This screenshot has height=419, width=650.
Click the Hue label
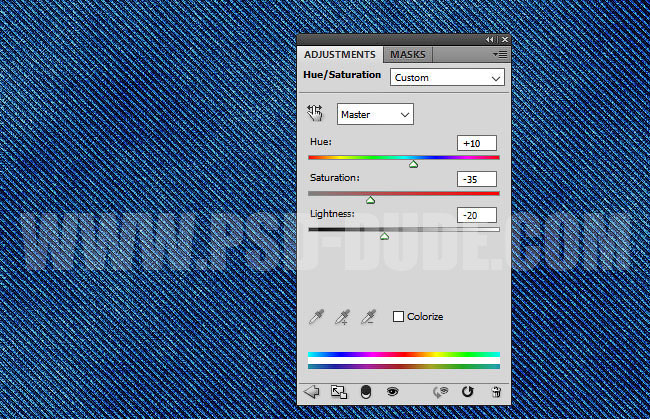pyautogui.click(x=321, y=142)
